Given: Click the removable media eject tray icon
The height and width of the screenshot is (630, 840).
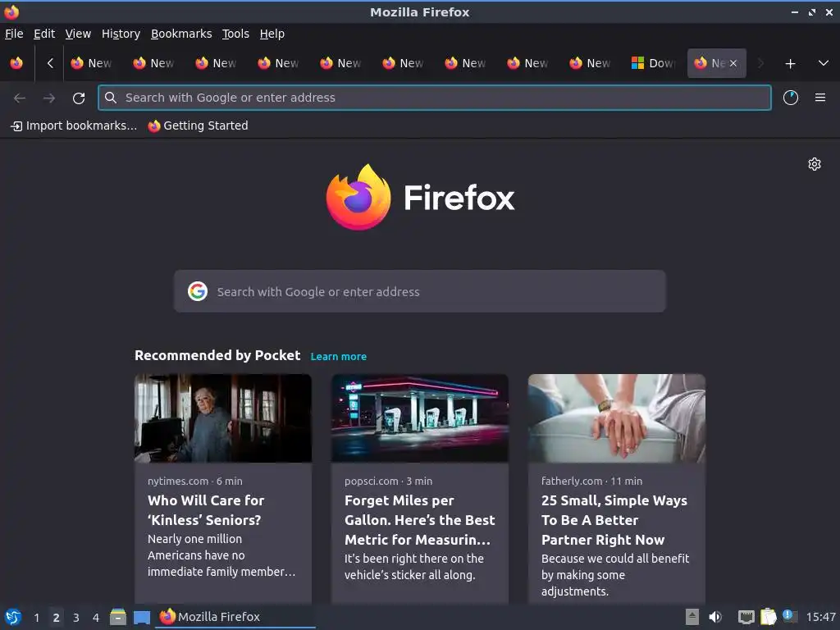Looking at the screenshot, I should pos(692,617).
